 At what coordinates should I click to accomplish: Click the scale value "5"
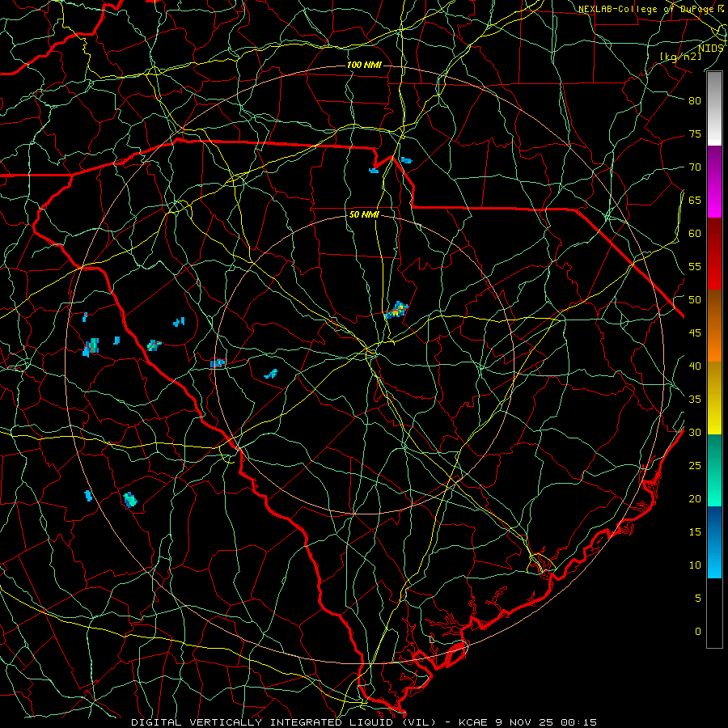coord(698,598)
